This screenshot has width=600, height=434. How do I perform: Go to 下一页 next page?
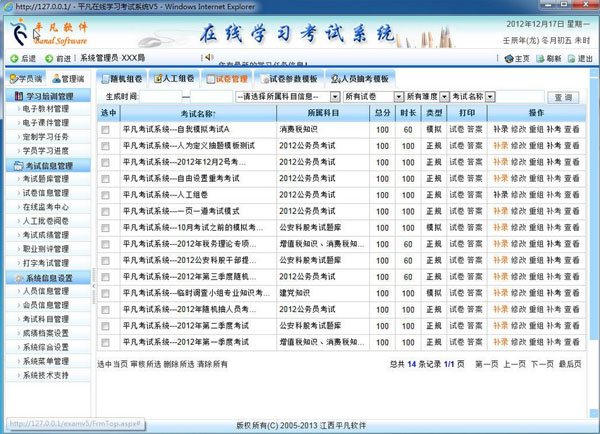542,364
